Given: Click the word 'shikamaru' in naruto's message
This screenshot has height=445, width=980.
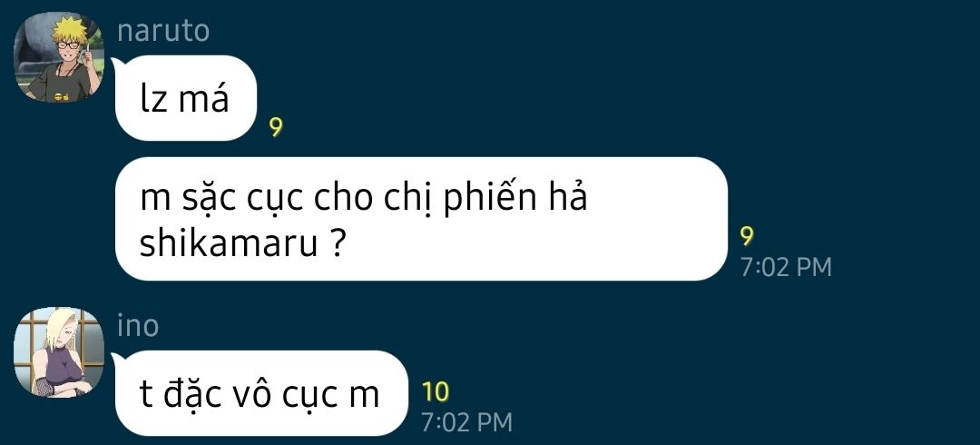Looking at the screenshot, I should [228, 243].
